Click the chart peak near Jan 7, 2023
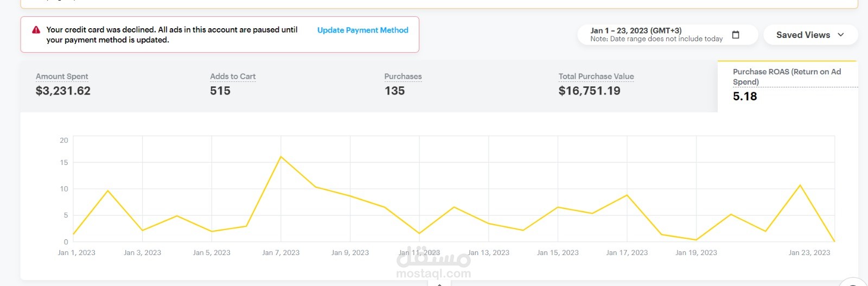 (281, 157)
